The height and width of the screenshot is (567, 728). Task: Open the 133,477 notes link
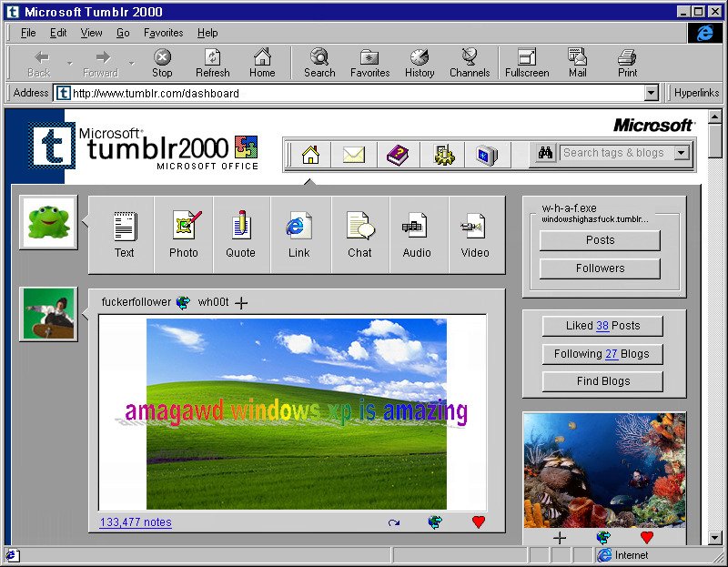click(x=136, y=522)
